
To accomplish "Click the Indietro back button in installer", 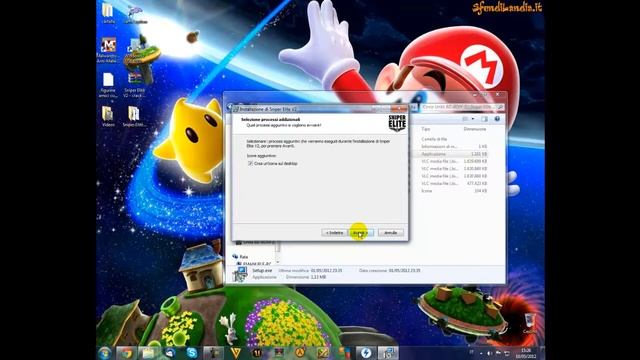I will click(x=334, y=233).
